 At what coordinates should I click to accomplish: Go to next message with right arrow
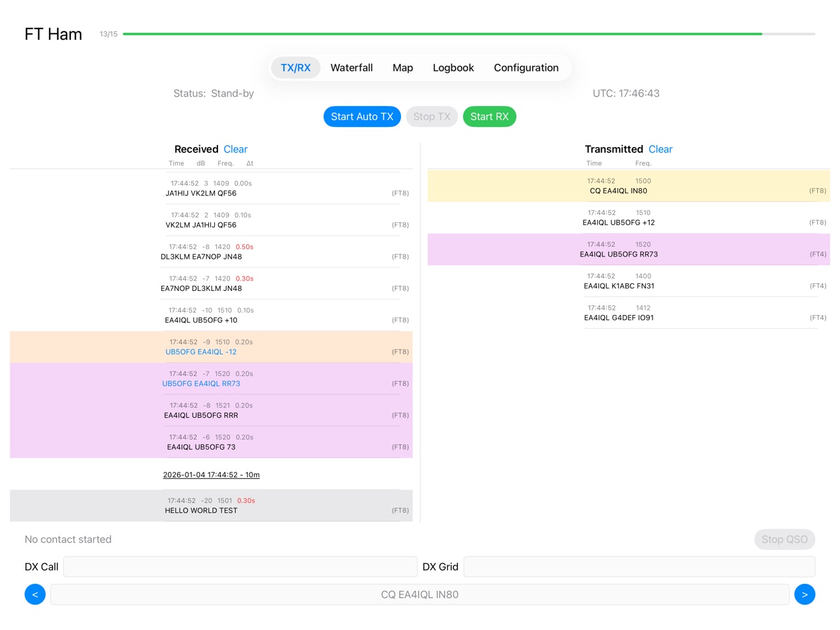[805, 594]
